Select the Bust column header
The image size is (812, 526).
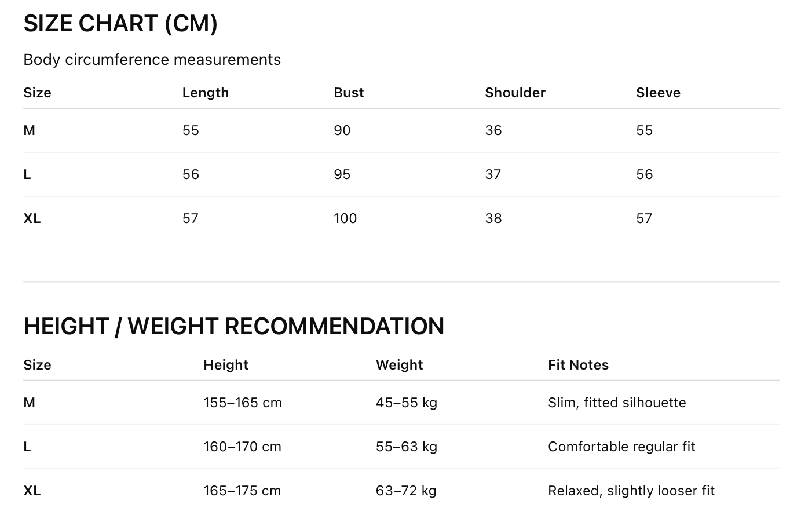pos(349,93)
